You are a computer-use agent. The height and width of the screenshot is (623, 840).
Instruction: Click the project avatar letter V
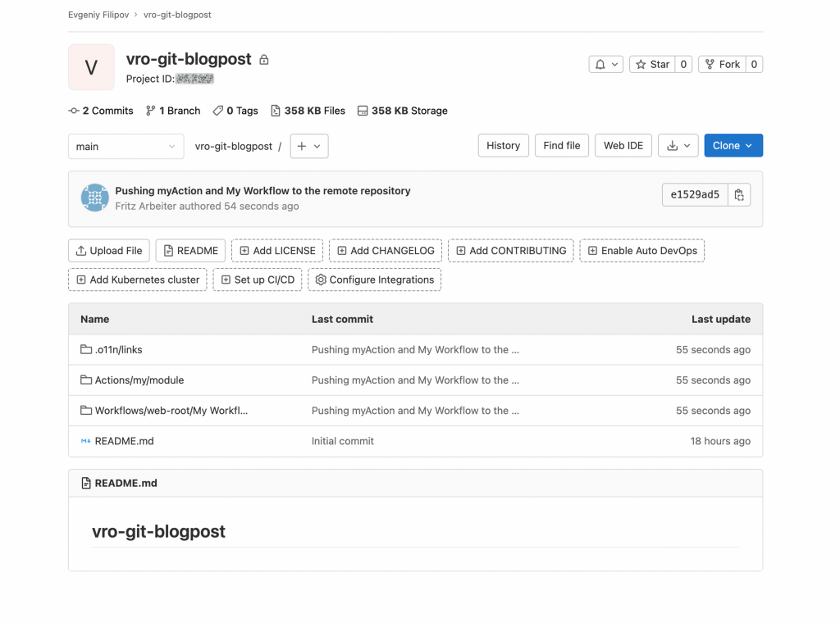pyautogui.click(x=91, y=67)
